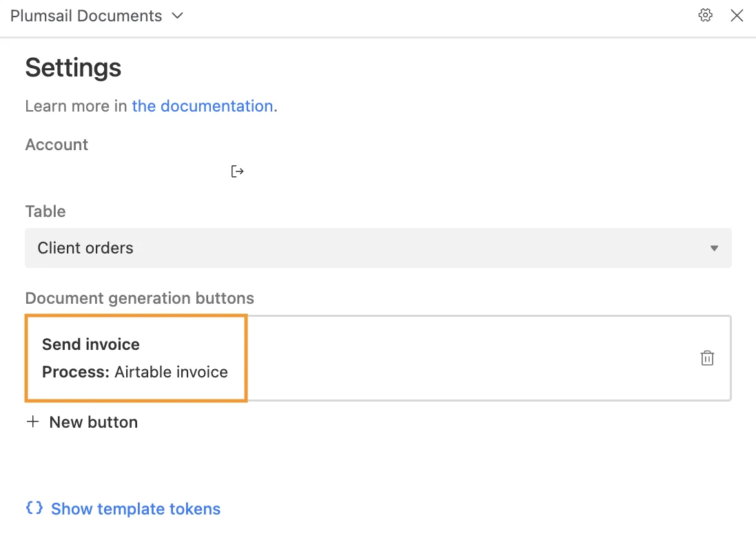Click the dropdown arrow on Client orders
This screenshot has width=756, height=540.
coord(714,248)
